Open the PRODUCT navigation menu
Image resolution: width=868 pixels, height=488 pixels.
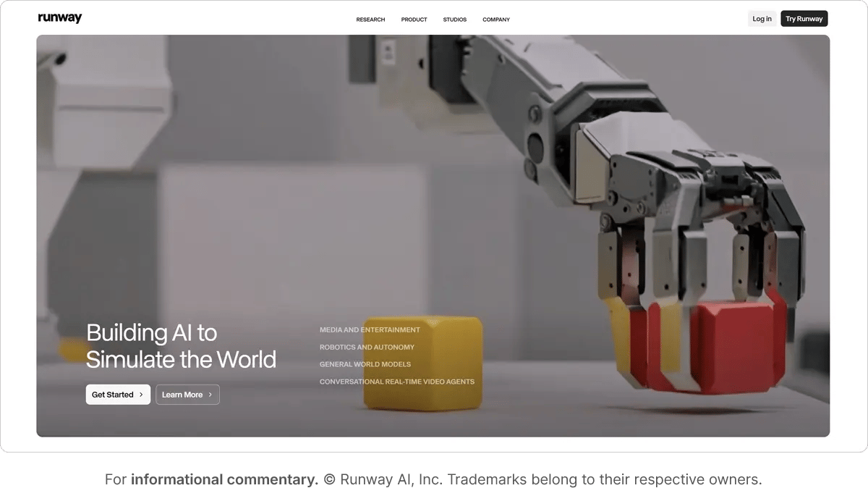[414, 20]
